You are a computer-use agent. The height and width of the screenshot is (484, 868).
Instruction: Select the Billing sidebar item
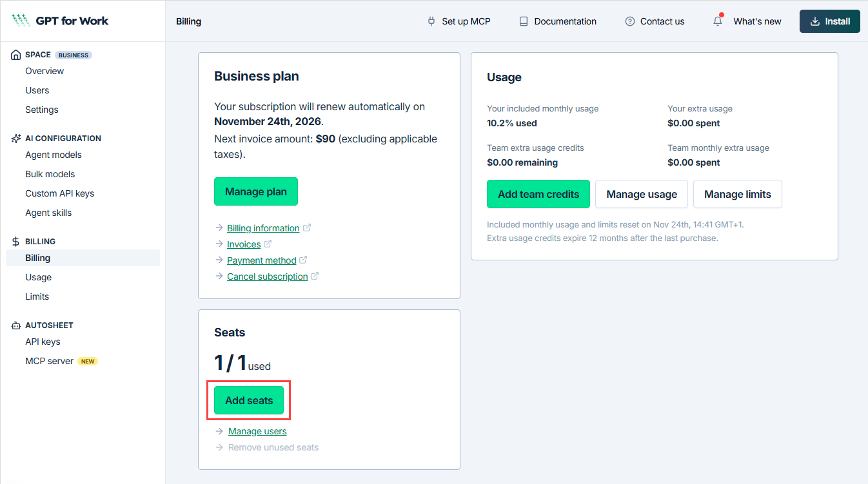click(x=83, y=258)
